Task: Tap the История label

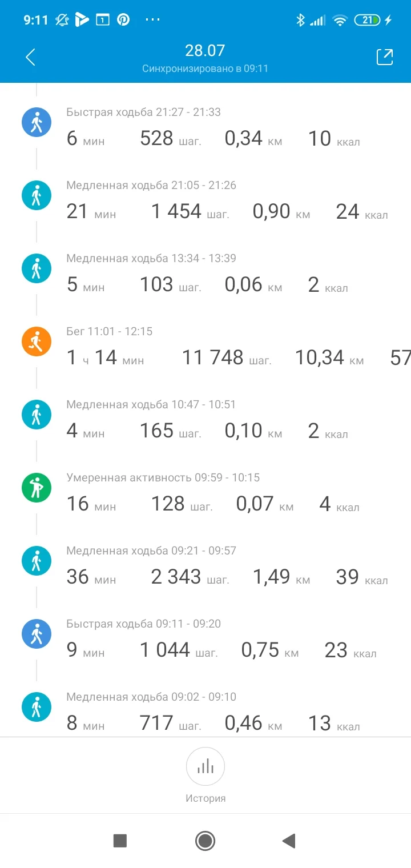Action: point(205,798)
